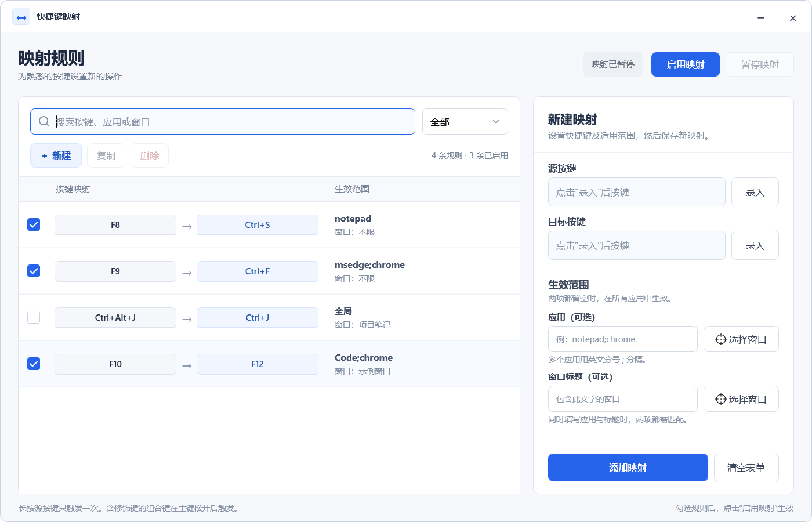The image size is (812, 522).
Task: Click the Ctrl+Alt+J source key chip
Action: pos(115,318)
